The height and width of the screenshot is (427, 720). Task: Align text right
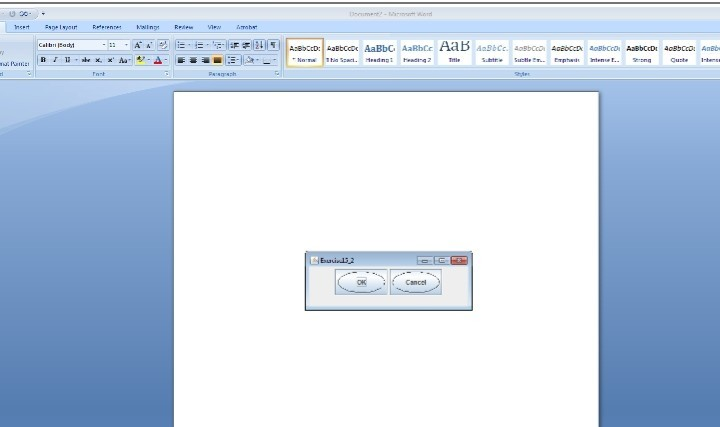[x=205, y=60]
